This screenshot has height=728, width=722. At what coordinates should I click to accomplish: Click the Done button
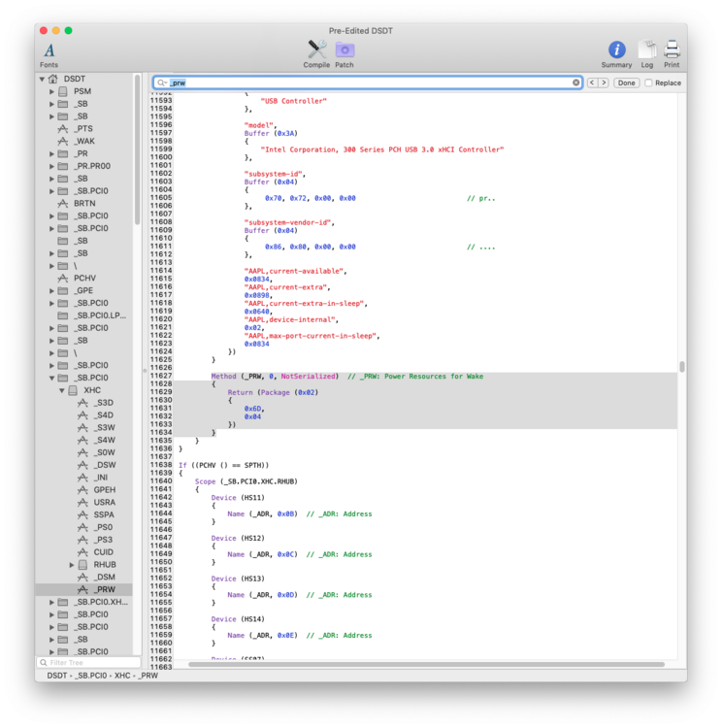point(627,83)
